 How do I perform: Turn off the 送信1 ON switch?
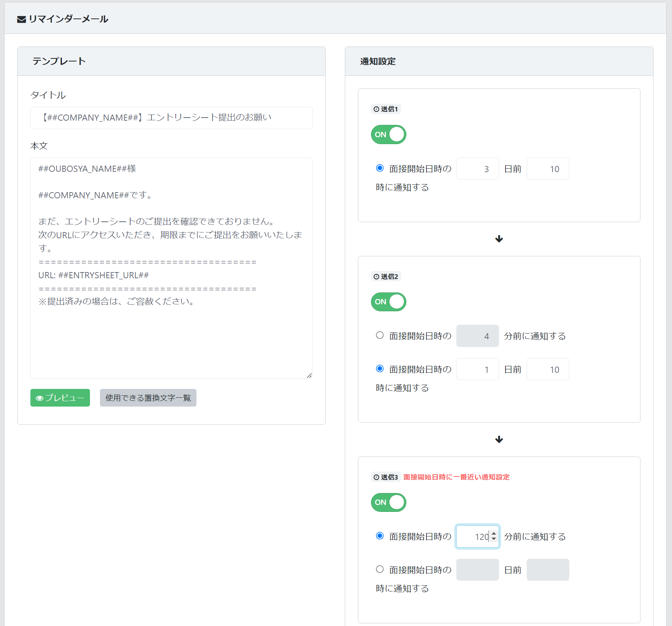click(388, 134)
